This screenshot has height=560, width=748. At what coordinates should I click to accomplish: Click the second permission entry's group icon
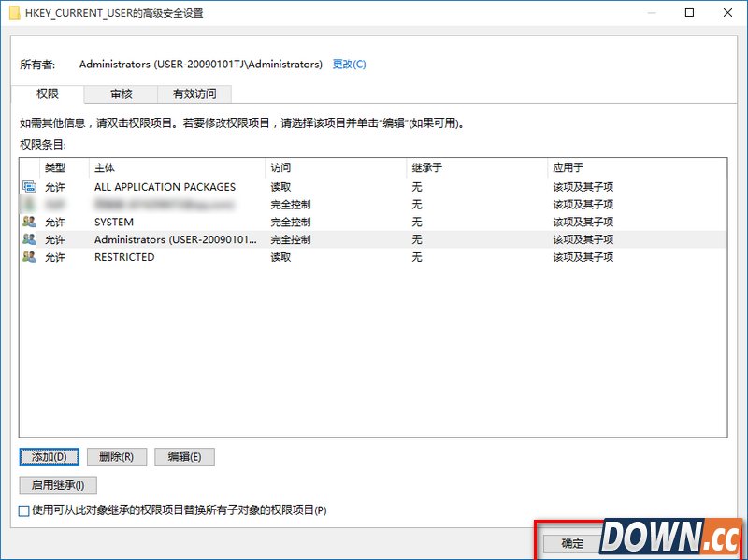click(x=28, y=204)
